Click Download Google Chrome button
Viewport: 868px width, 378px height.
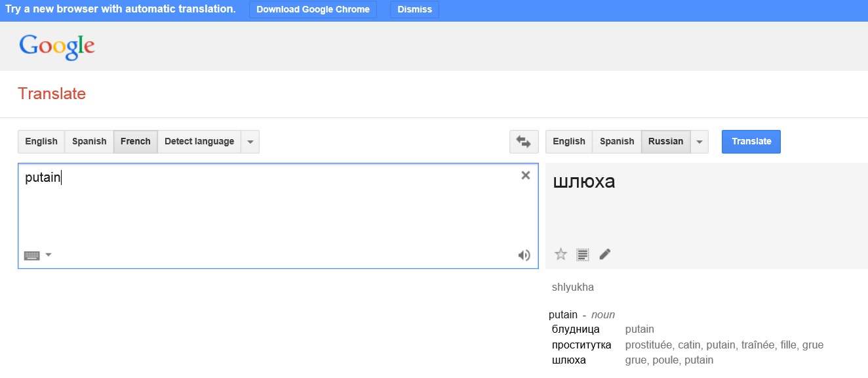tap(313, 10)
